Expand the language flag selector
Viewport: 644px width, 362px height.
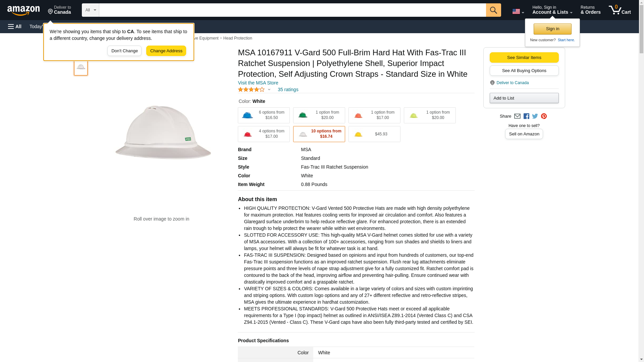tap(518, 11)
